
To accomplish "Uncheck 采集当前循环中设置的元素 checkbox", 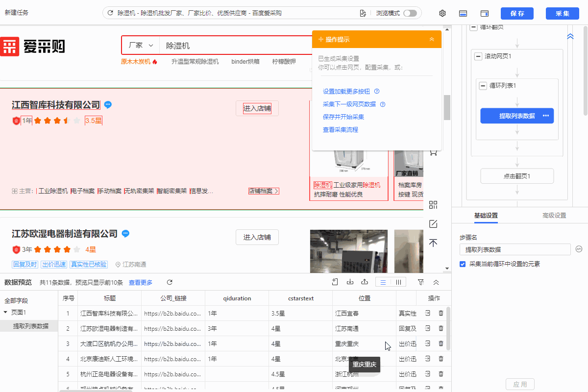I will (x=463, y=264).
